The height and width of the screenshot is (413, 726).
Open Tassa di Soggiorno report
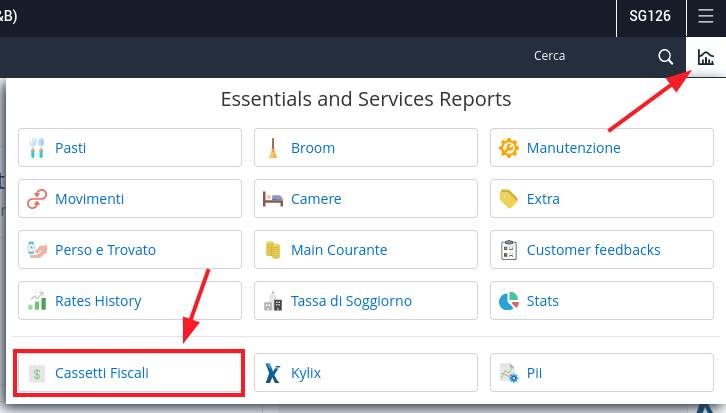[366, 300]
